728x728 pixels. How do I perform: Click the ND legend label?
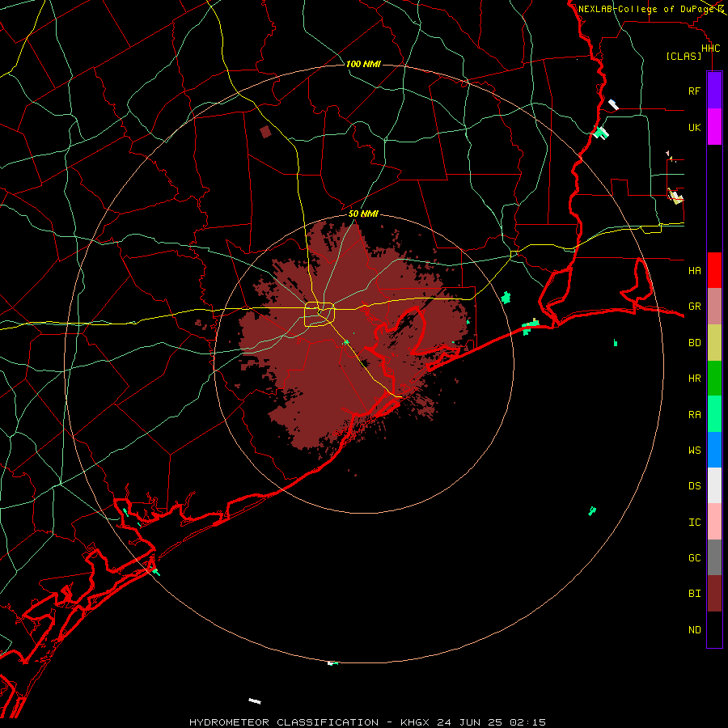click(x=694, y=630)
